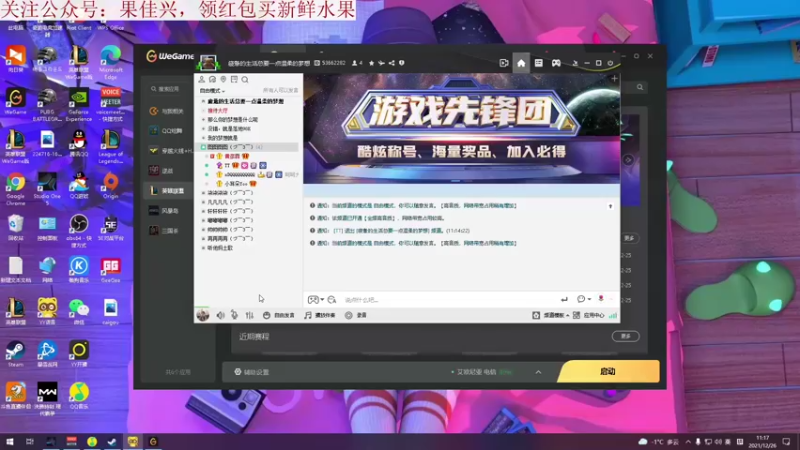Viewport: 800px width, 450px height.
Task: Open the Microsoft Edge desktop shortcut
Action: point(111,63)
